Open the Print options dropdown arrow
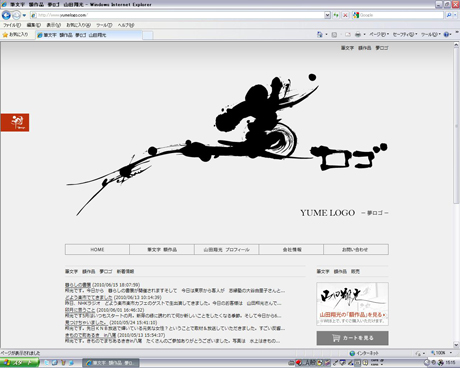Screen dimensions: 460x368 (364, 34)
